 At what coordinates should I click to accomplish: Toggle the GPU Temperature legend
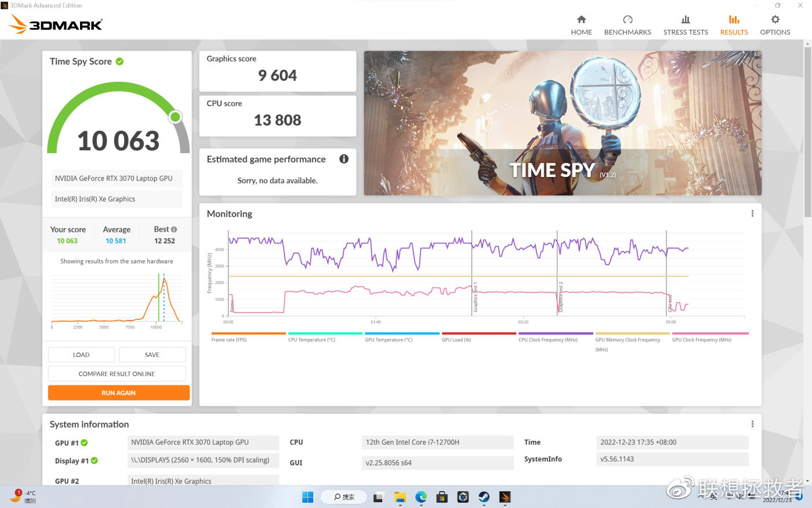coord(402,337)
